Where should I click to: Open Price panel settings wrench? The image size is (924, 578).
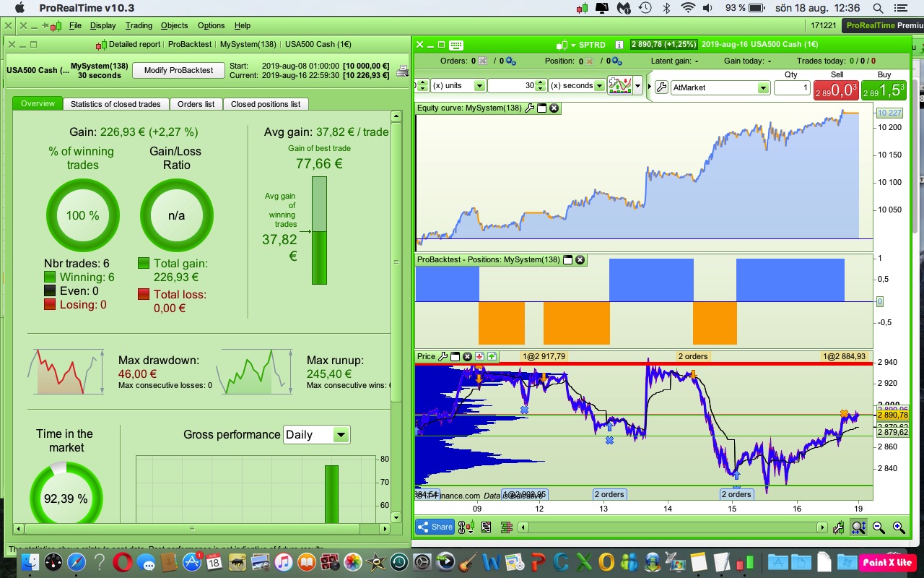click(443, 356)
